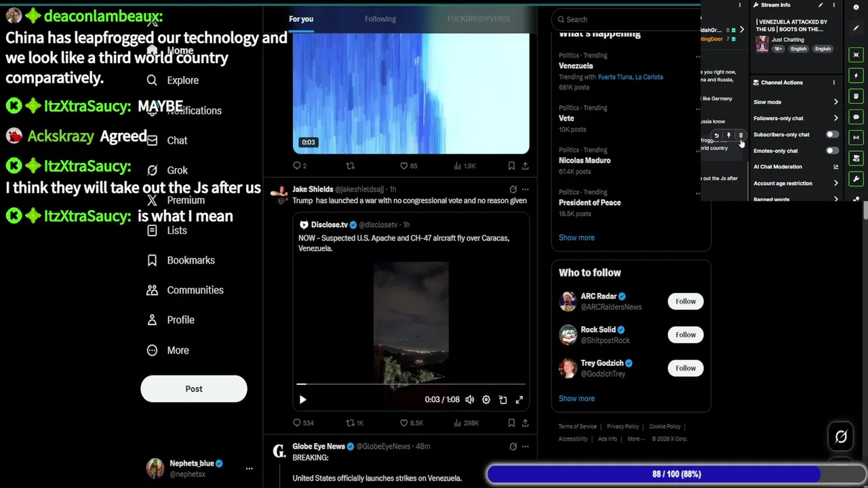Open Stream Info three-dot menu
Screen dimensions: 868x488
[834, 5]
